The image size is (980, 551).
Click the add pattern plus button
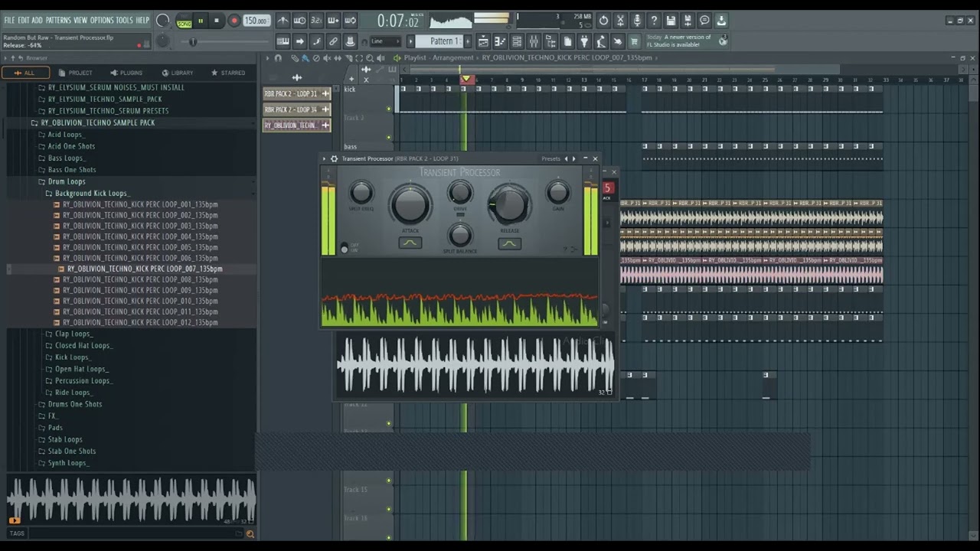[x=469, y=41]
